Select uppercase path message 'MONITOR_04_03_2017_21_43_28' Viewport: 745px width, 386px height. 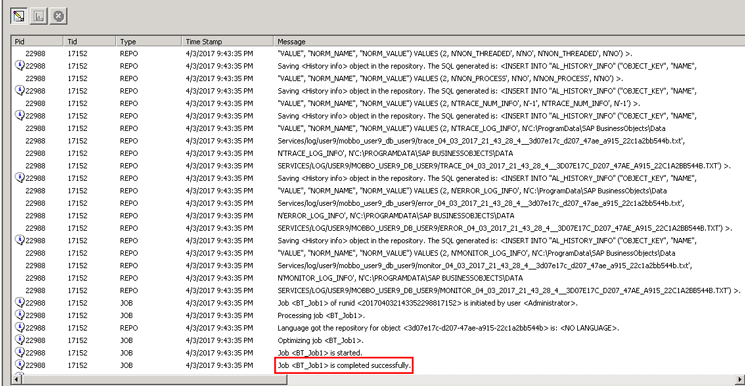(x=509, y=290)
